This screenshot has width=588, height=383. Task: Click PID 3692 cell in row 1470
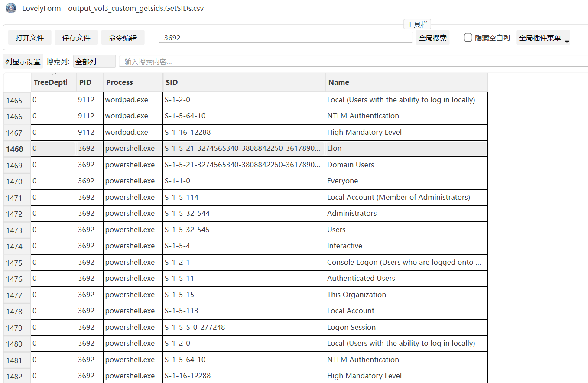pos(90,181)
